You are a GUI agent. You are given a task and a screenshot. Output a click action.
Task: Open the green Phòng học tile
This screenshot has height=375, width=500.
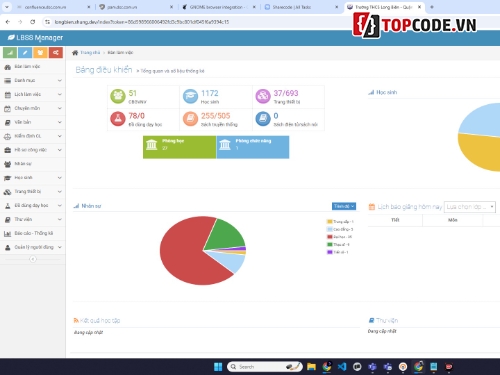click(x=180, y=147)
